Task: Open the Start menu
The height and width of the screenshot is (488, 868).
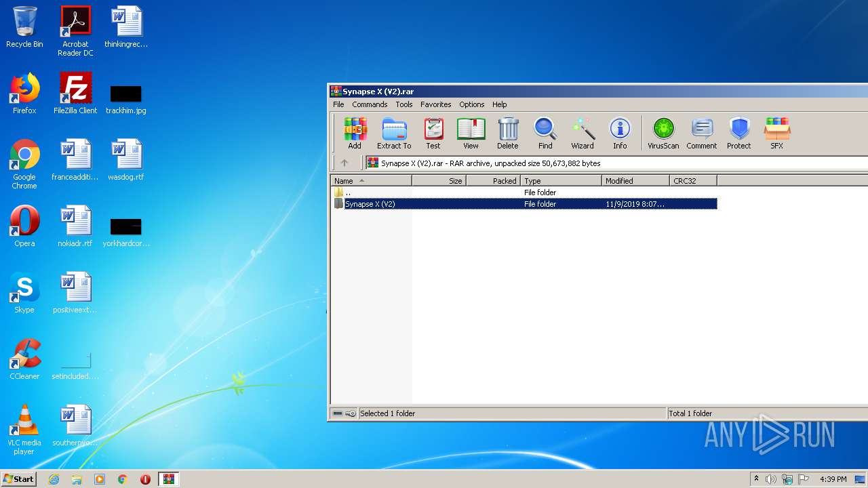Action: pyautogui.click(x=19, y=479)
